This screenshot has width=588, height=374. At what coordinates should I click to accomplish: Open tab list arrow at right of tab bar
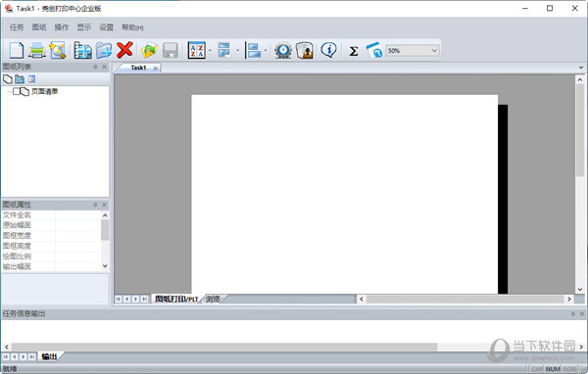pos(581,68)
